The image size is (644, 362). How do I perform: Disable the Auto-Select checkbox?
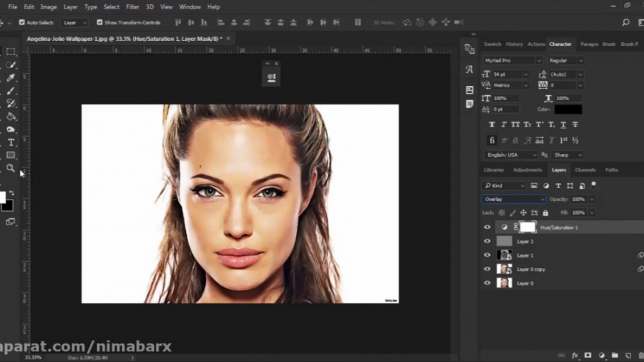tap(21, 22)
